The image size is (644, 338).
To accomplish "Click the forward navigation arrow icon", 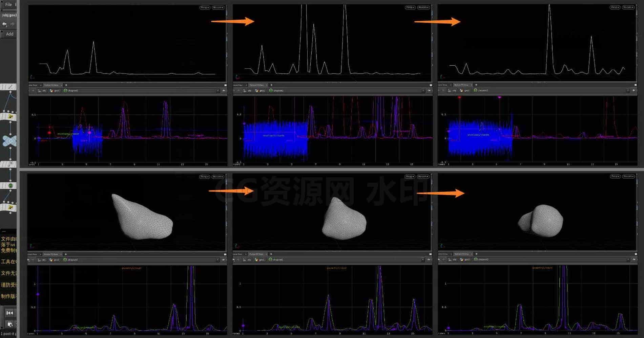I will click(x=13, y=24).
